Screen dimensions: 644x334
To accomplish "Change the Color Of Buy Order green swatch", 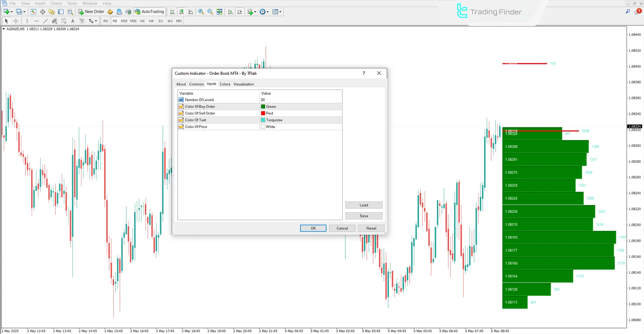I will click(263, 106).
